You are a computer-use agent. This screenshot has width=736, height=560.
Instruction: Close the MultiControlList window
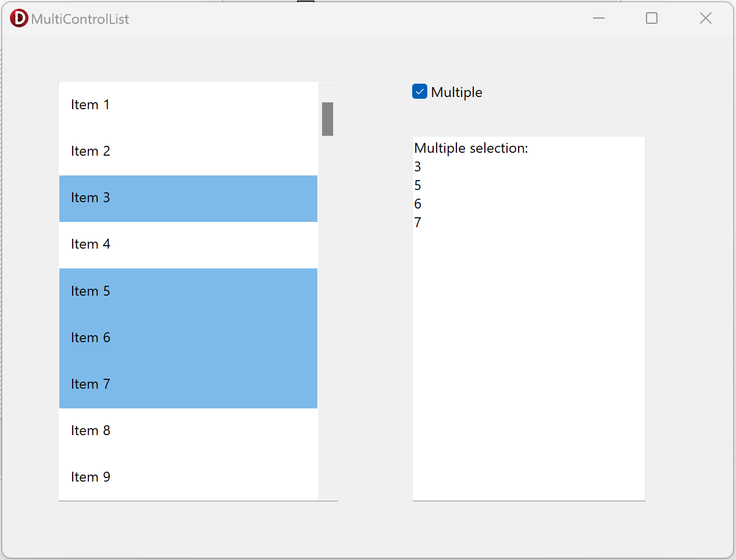(x=706, y=19)
